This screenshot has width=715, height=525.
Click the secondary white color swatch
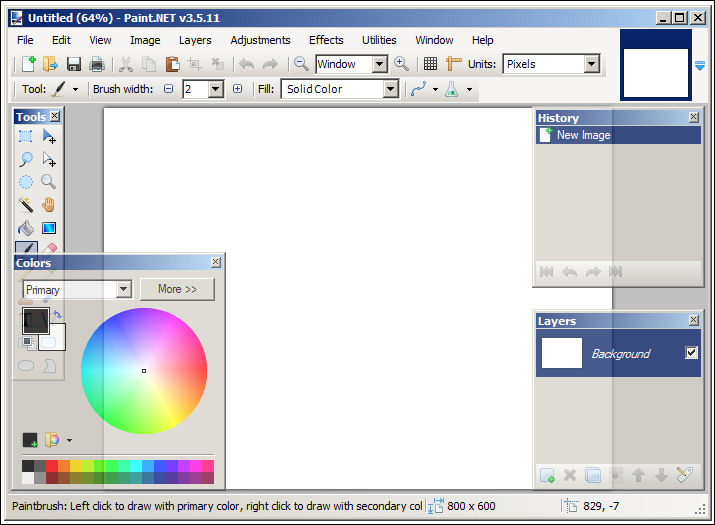57,341
